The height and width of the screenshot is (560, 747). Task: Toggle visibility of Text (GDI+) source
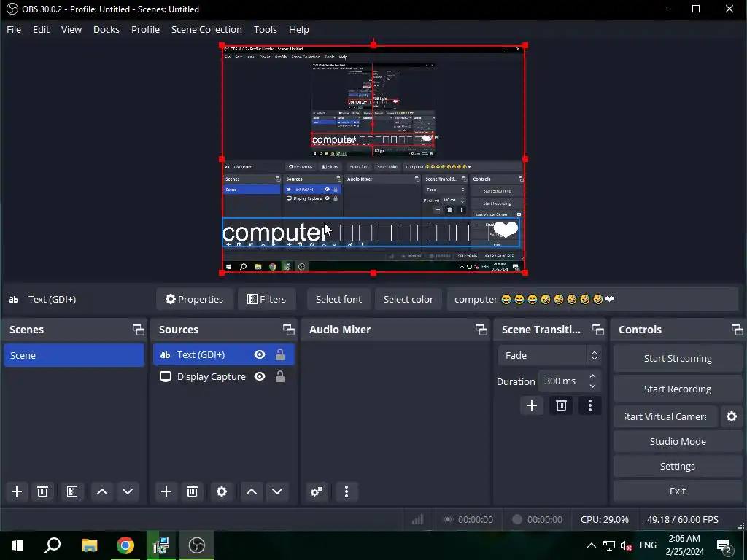(260, 355)
